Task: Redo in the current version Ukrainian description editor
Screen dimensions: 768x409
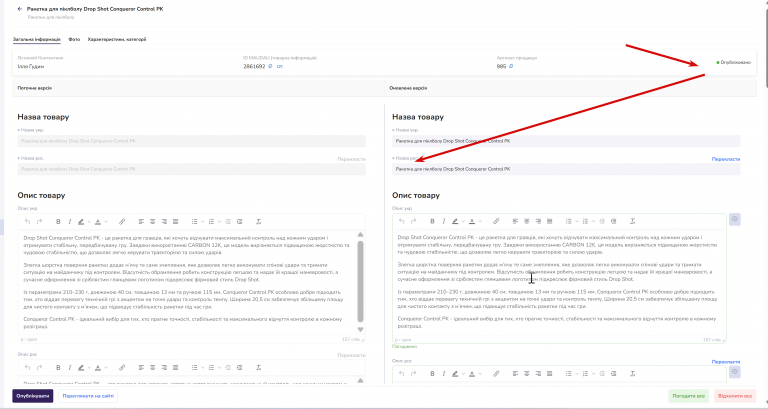Action: coord(40,221)
